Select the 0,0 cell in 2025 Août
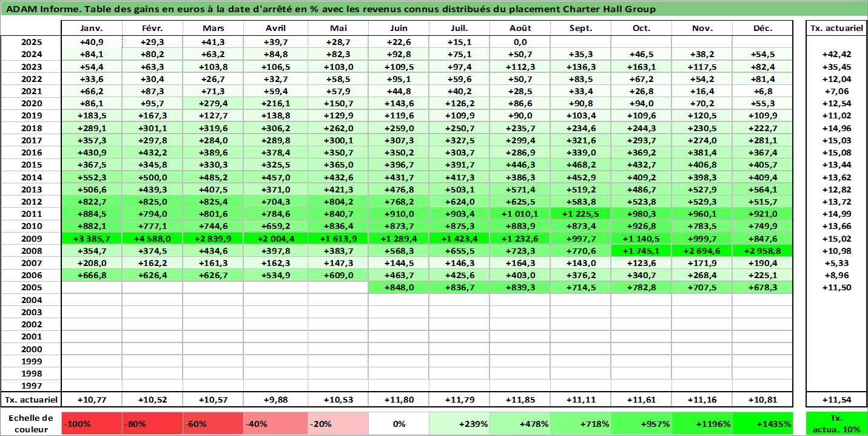The width and height of the screenshot is (868, 436). click(520, 42)
